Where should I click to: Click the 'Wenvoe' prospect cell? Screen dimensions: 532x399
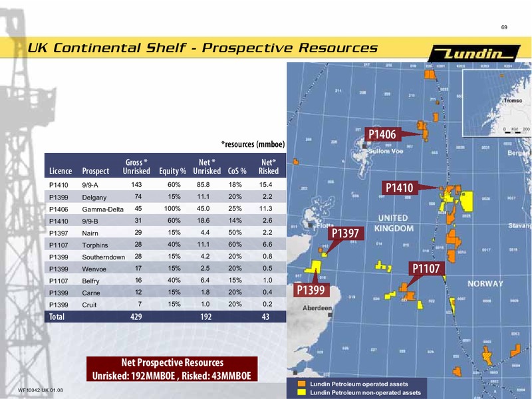(94, 269)
